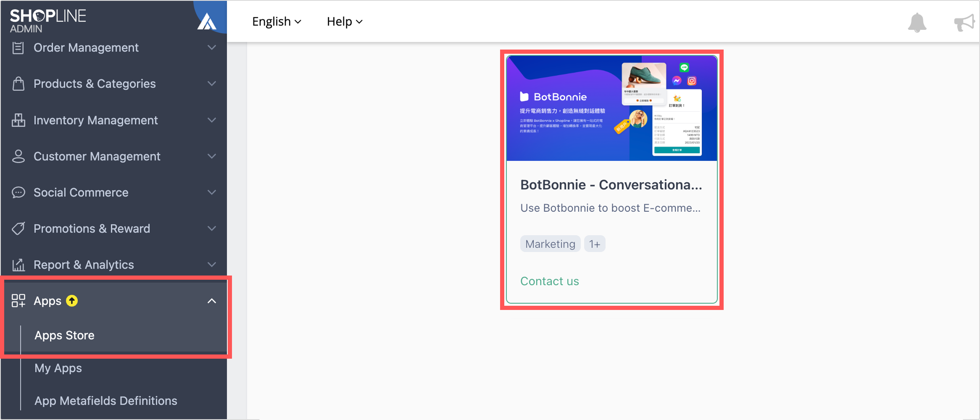Viewport: 980px width, 420px height.
Task: Click the yellow upgrade arrow badge beside Apps
Action: point(72,301)
